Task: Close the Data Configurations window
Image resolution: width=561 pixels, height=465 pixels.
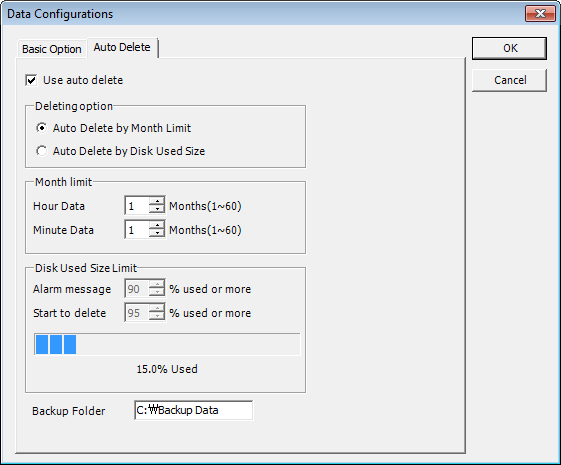Action: pyautogui.click(x=540, y=14)
